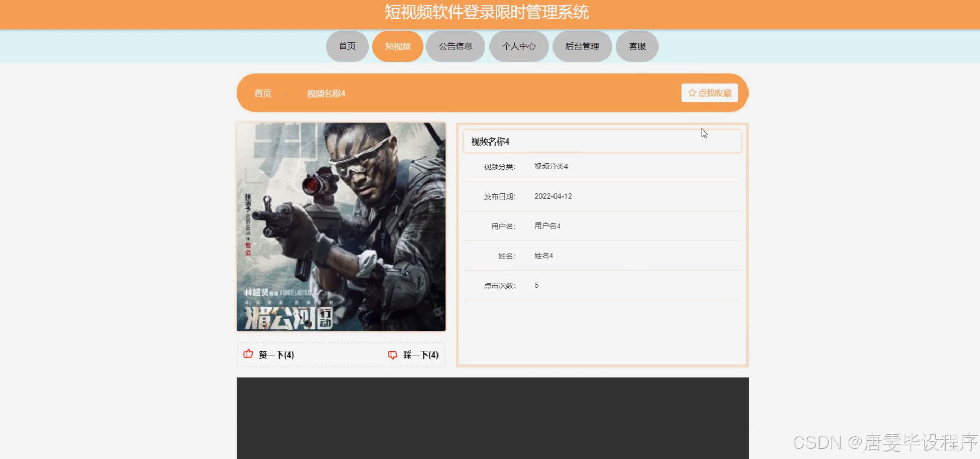Viewport: 980px width, 459px height.
Task: Open the 客服 tab
Action: (637, 46)
